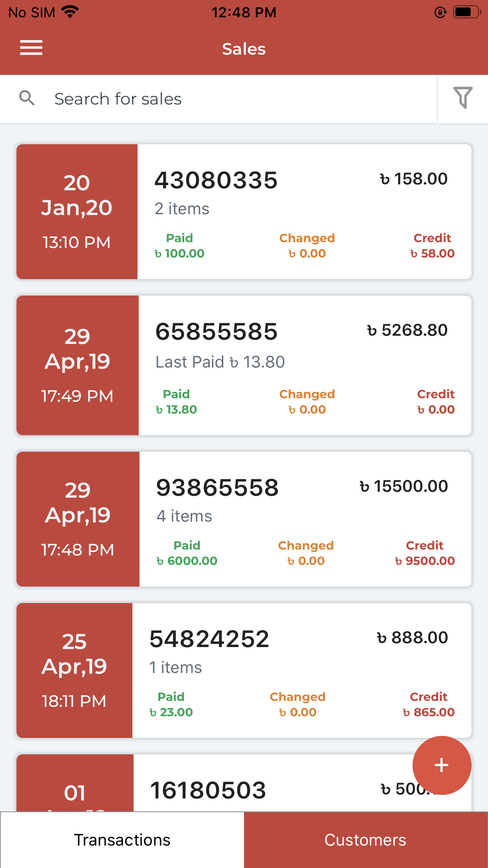Tap the Wi-Fi status icon
This screenshot has height=868, width=488.
tap(71, 12)
